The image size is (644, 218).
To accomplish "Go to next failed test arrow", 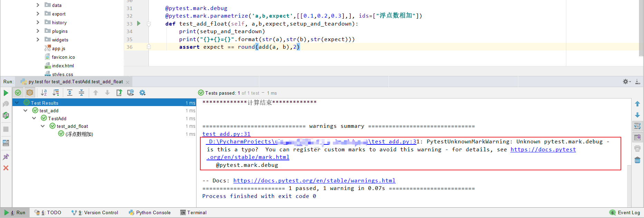I will coord(107,93).
